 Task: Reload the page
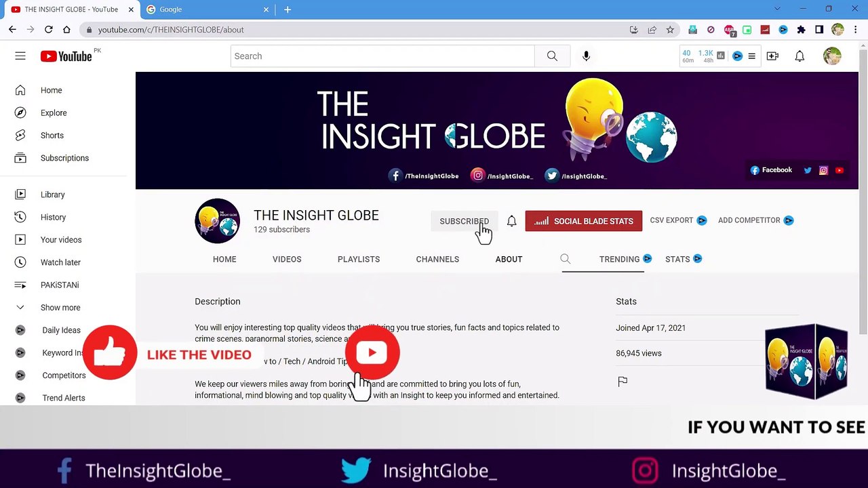49,30
